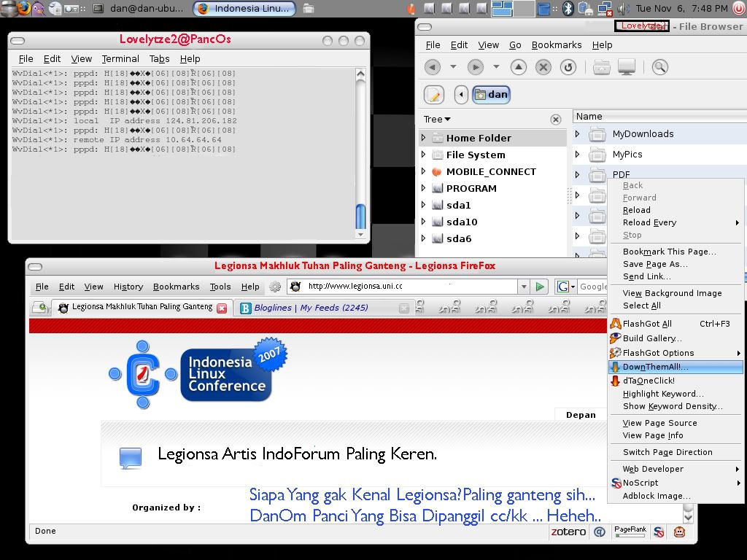The image size is (747, 560).
Task: Open Bookmarks menu in File Browser
Action: (557, 44)
